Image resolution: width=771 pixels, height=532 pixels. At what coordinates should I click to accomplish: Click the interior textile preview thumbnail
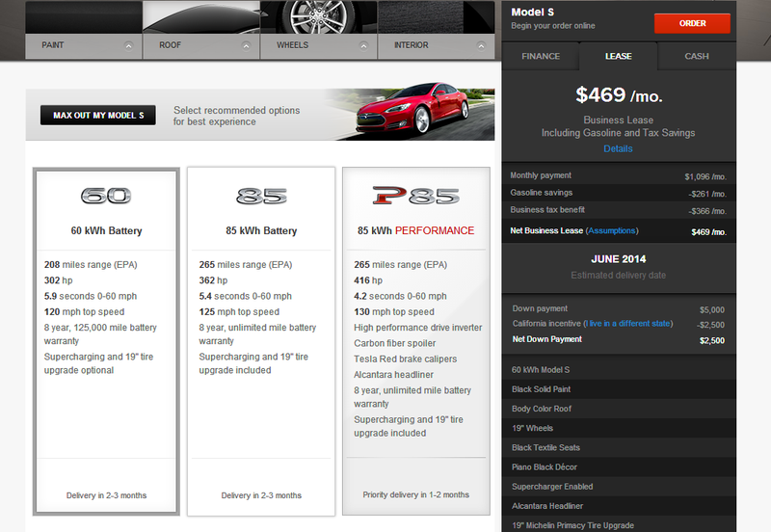[437, 17]
